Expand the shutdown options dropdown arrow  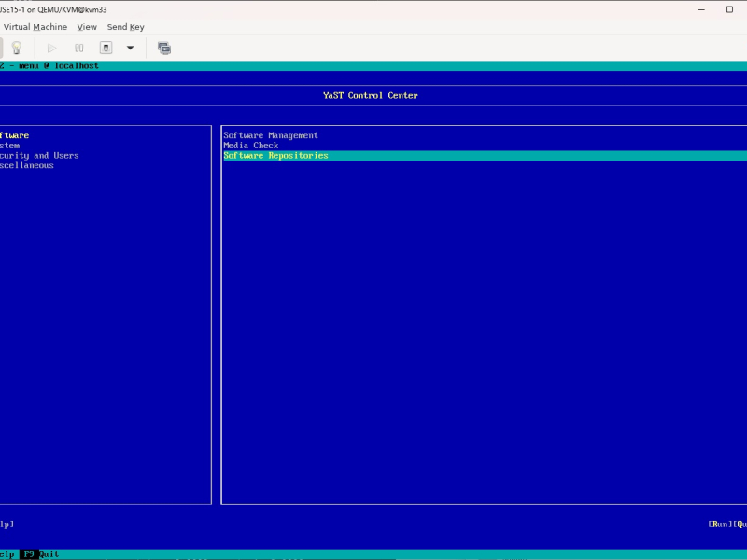130,49
